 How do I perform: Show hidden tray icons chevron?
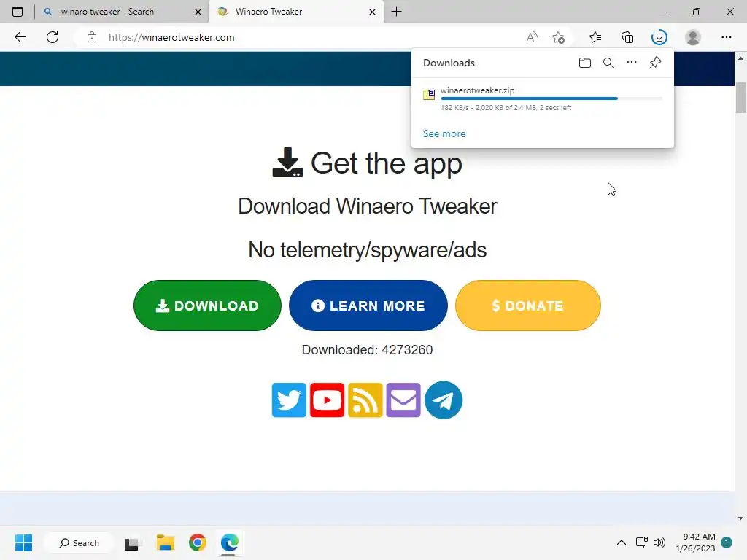tap(622, 542)
